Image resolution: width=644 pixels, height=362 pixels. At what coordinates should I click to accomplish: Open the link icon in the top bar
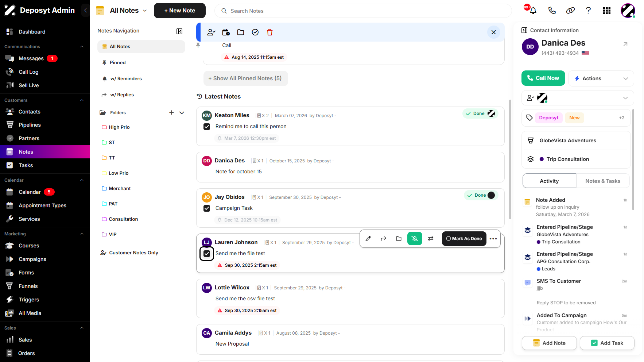pos(570,11)
